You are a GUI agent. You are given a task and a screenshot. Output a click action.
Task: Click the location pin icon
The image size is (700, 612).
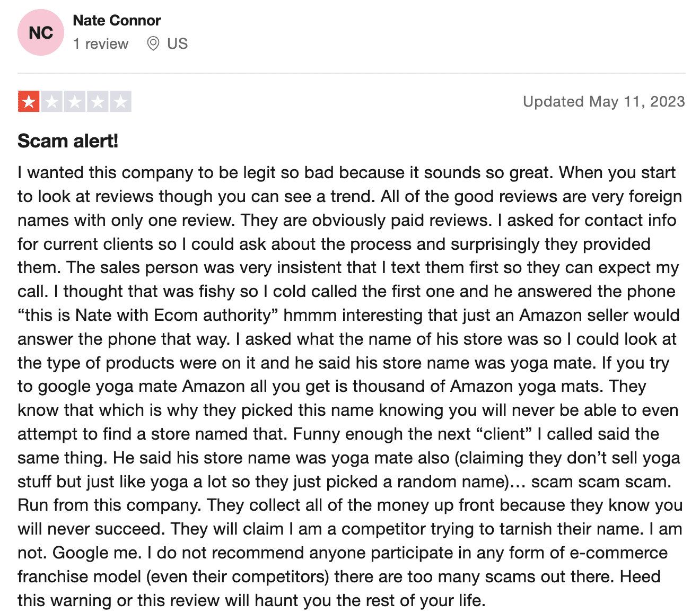click(x=153, y=43)
